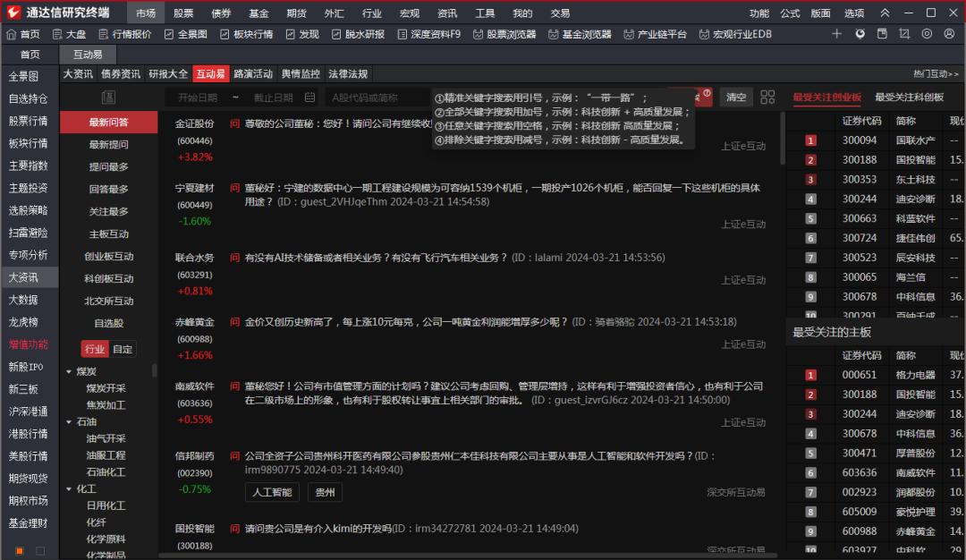Open 大盘 from the toolbar
This screenshot has width=966, height=560.
tap(69, 35)
